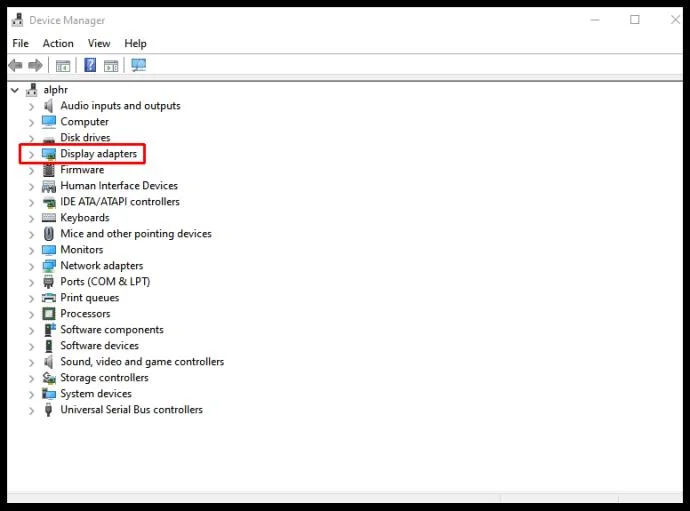The image size is (690, 511).
Task: Click the Keyboards icon
Action: click(x=49, y=217)
